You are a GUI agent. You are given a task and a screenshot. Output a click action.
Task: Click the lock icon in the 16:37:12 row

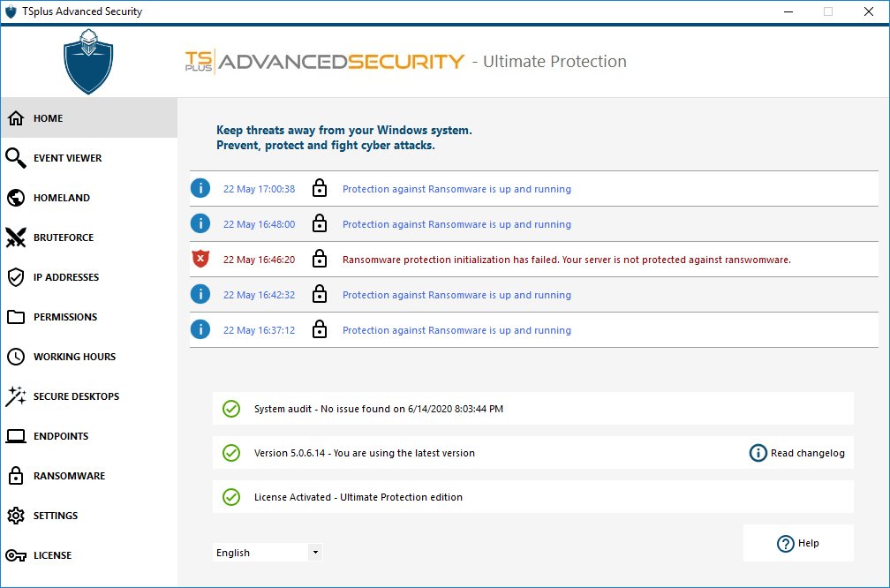320,328
